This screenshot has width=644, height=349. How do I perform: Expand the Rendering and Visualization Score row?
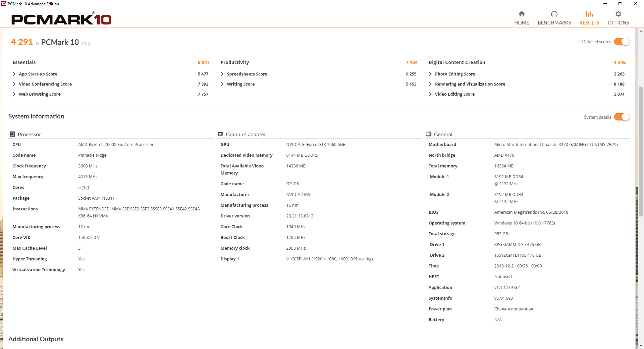430,84
